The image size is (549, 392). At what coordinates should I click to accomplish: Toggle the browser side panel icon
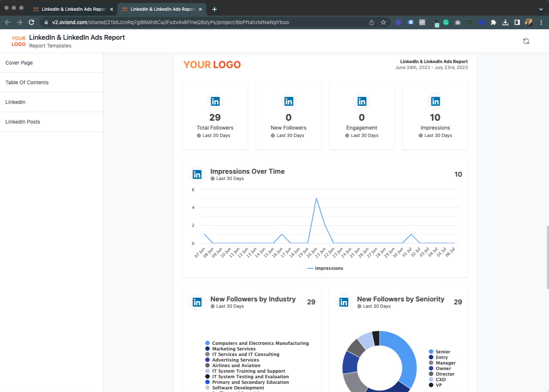pos(517,22)
